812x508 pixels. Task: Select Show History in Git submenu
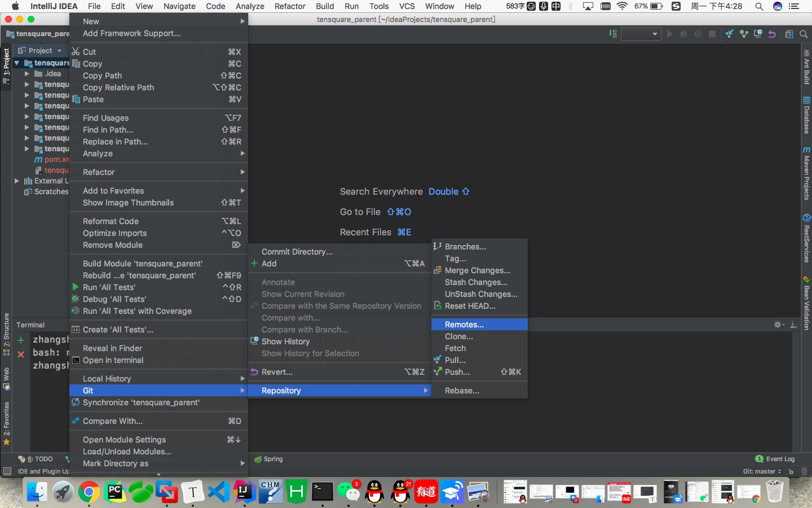[339, 341]
